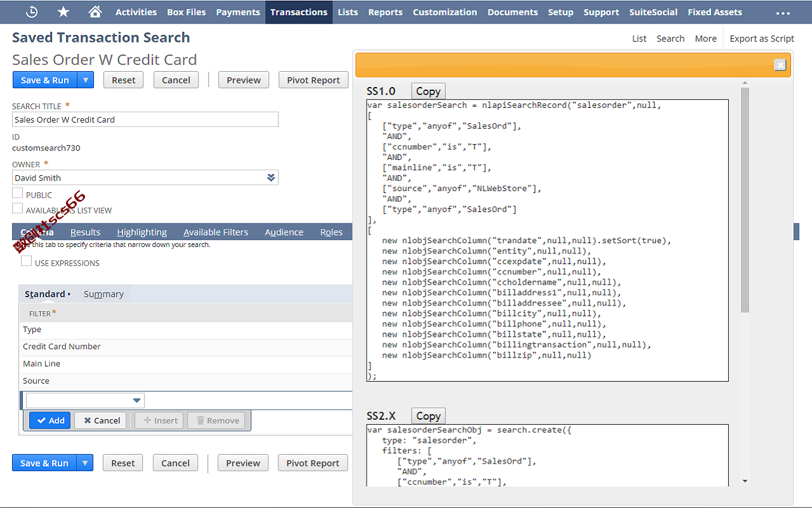Open the Support menu
812x508 pixels.
[x=601, y=12]
